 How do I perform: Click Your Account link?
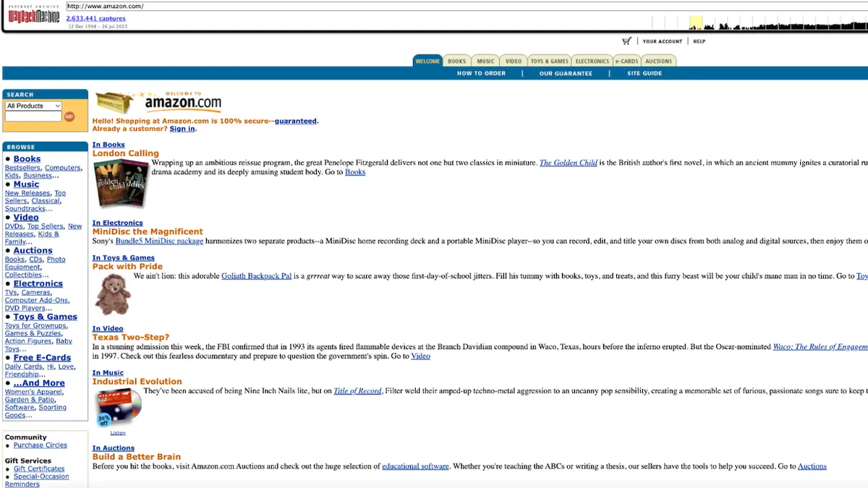663,41
